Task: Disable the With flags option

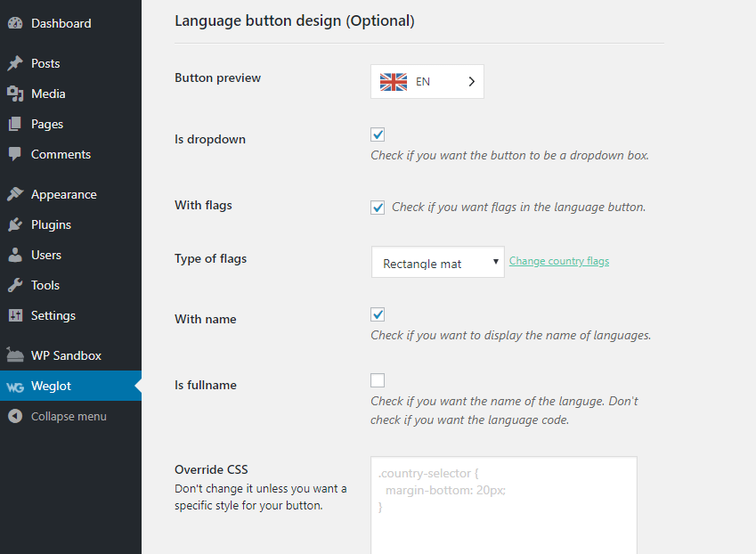Action: pos(377,207)
